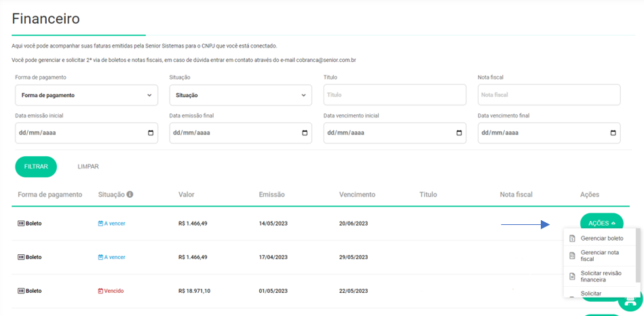
Task: Click the Boleto barcode icon for 20/06/2023 row
Action: pyautogui.click(x=21, y=224)
